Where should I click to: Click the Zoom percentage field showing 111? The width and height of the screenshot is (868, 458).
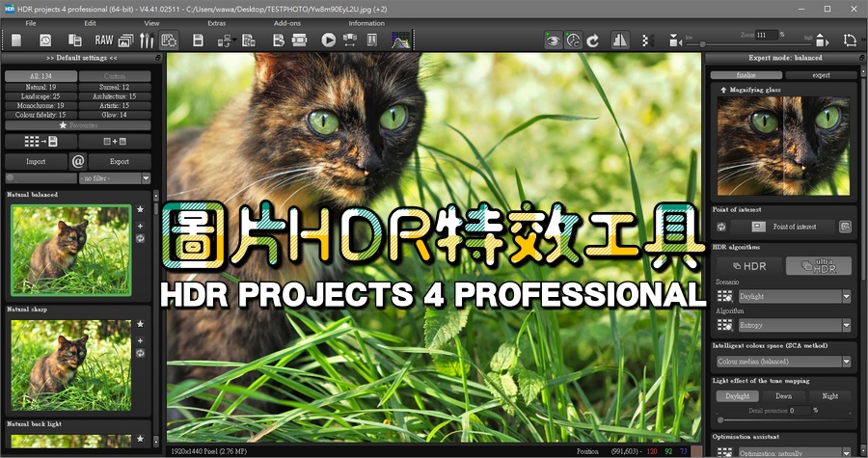click(x=767, y=35)
